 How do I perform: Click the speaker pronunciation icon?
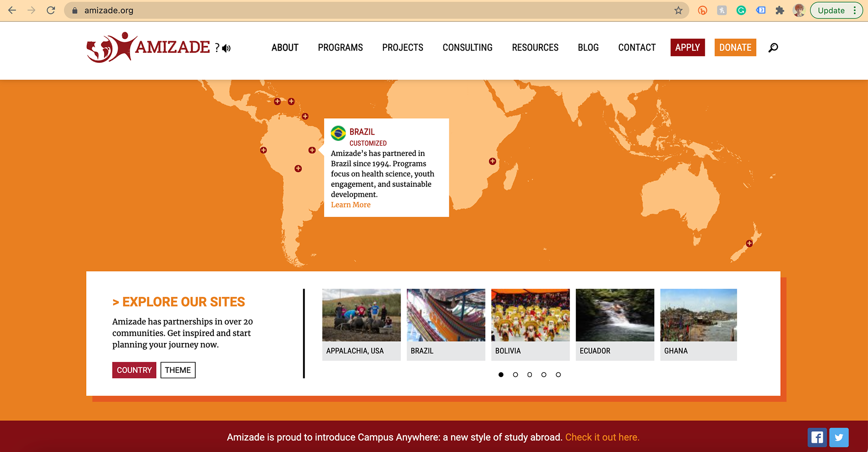[226, 48]
